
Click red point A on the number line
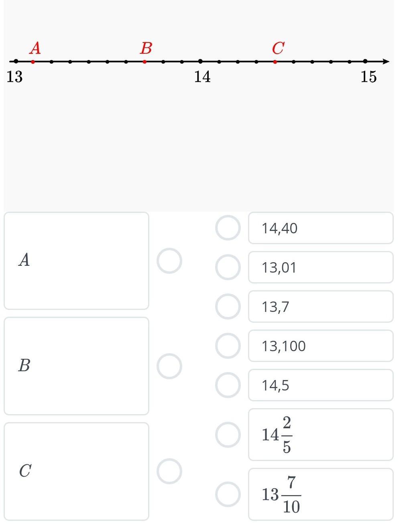(33, 62)
